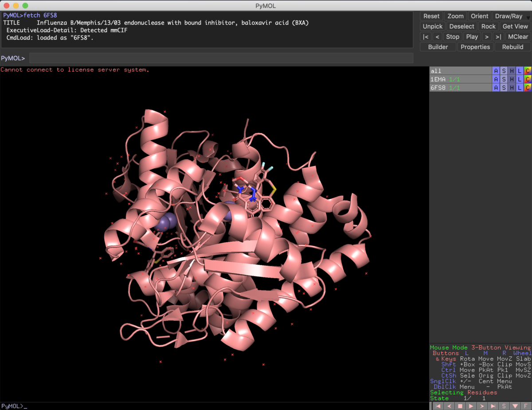Viewport: 532px width, 410px height.
Task: Click the top Stop button
Action: point(453,37)
